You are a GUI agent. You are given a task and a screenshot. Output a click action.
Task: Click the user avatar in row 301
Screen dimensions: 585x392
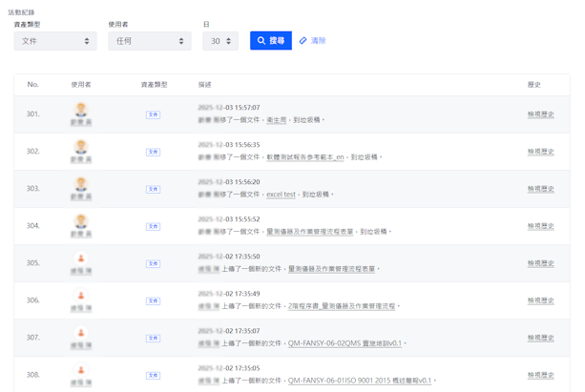coord(81,110)
